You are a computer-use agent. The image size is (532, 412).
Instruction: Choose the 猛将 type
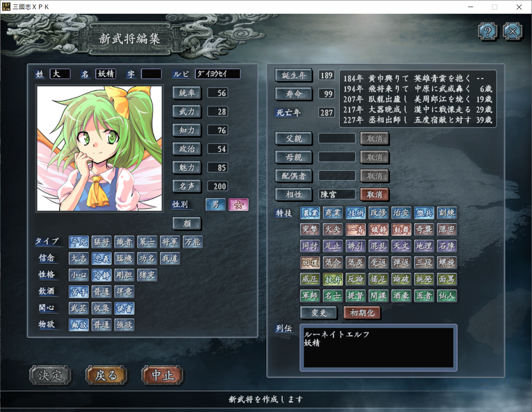coord(102,242)
